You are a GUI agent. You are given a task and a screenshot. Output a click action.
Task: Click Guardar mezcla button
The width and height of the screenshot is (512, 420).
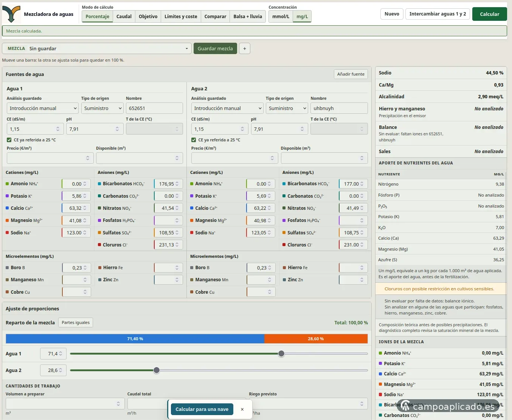coord(215,48)
